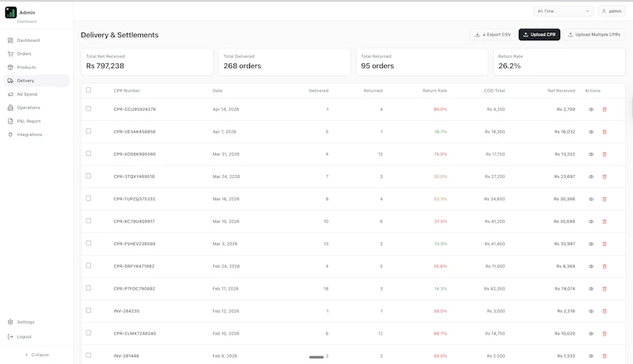This screenshot has height=364, width=633.
Task: Click the Admin dashboard logo icon
Action: point(11,13)
